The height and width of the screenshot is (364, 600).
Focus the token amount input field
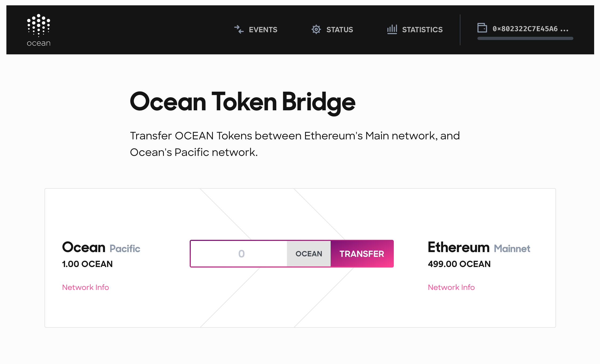[239, 254]
